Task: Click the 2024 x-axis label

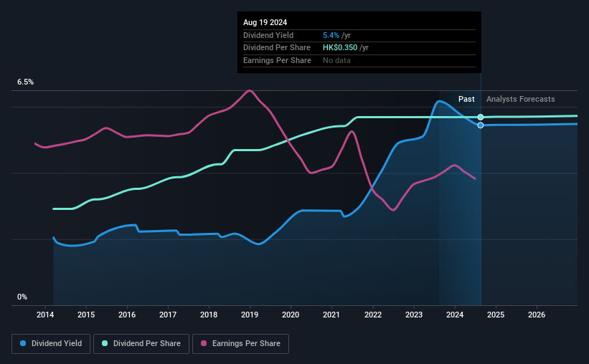Action: (455, 315)
